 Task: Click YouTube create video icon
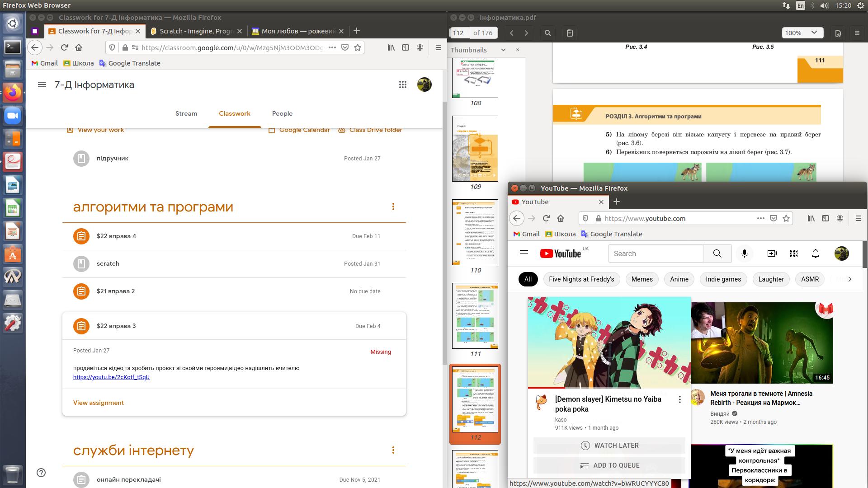[772, 253]
